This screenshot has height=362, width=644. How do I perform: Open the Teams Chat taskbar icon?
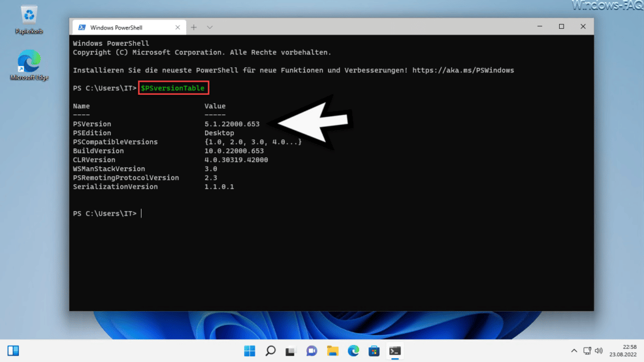[312, 351]
